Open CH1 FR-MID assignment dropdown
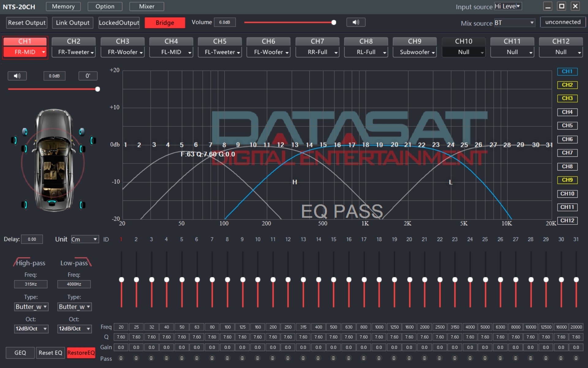588x368 pixels. coord(25,52)
